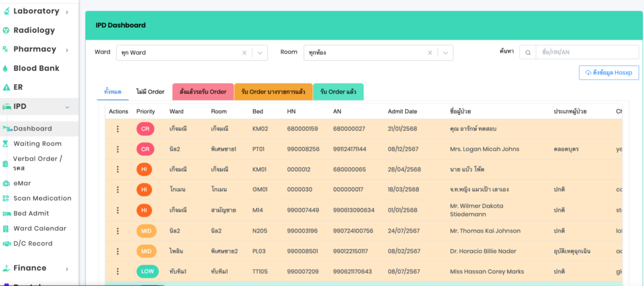
Task: Click the ER warning icon in sidebar
Action: 6,87
